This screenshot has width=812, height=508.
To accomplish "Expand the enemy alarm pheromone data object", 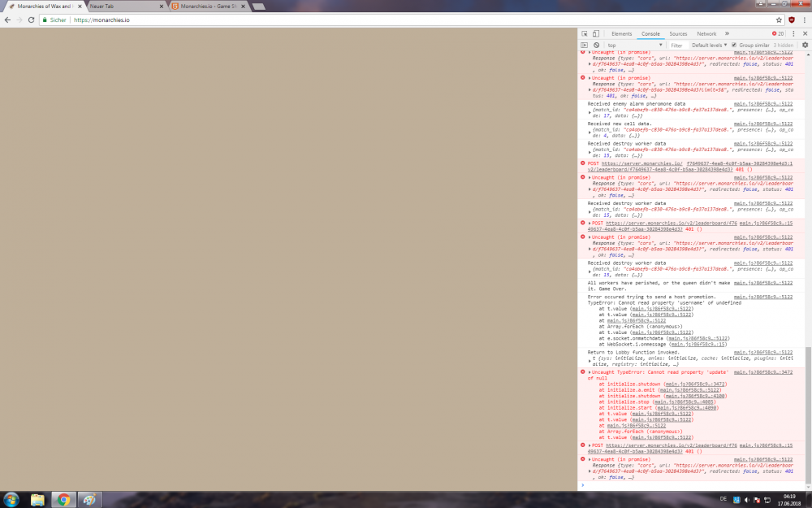I will 590,112.
